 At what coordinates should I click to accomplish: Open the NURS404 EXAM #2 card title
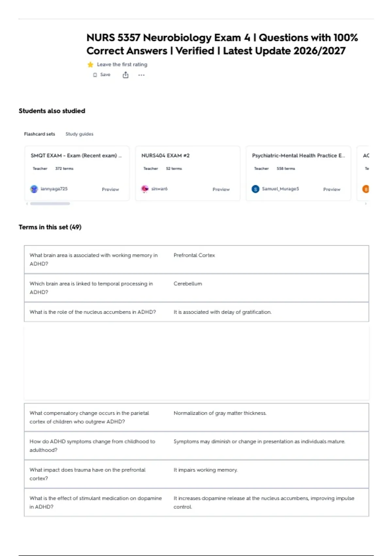pos(165,156)
